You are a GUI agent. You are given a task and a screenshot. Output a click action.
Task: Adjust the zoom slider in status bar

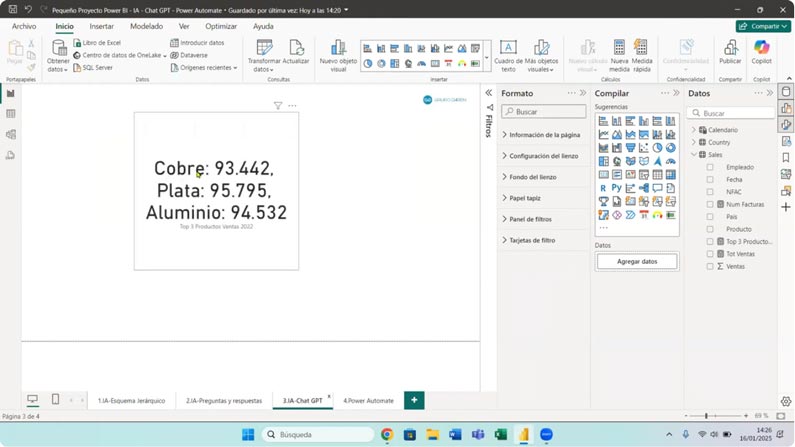click(x=706, y=415)
